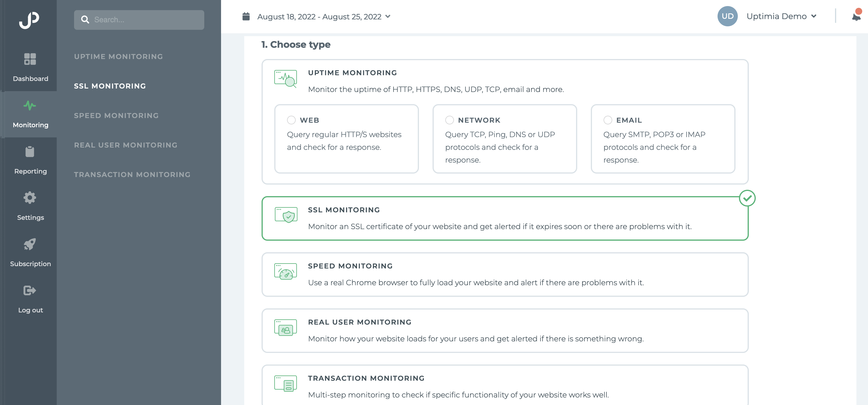The height and width of the screenshot is (405, 868).
Task: Click 'Multi-step monitoring to check' description
Action: pyautogui.click(x=458, y=395)
